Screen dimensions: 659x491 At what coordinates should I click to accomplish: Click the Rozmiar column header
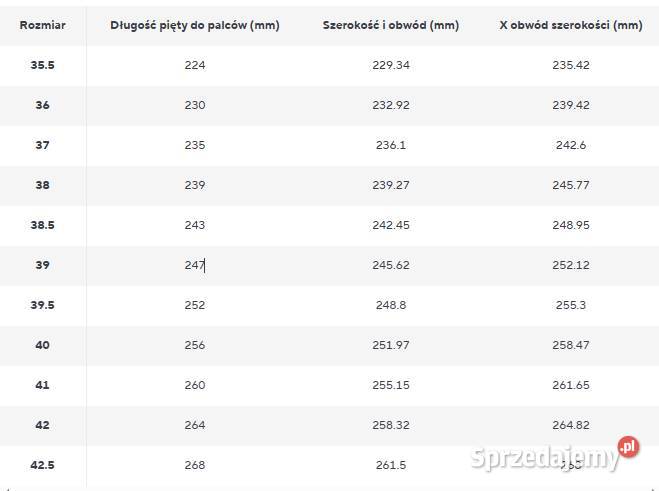[42, 25]
